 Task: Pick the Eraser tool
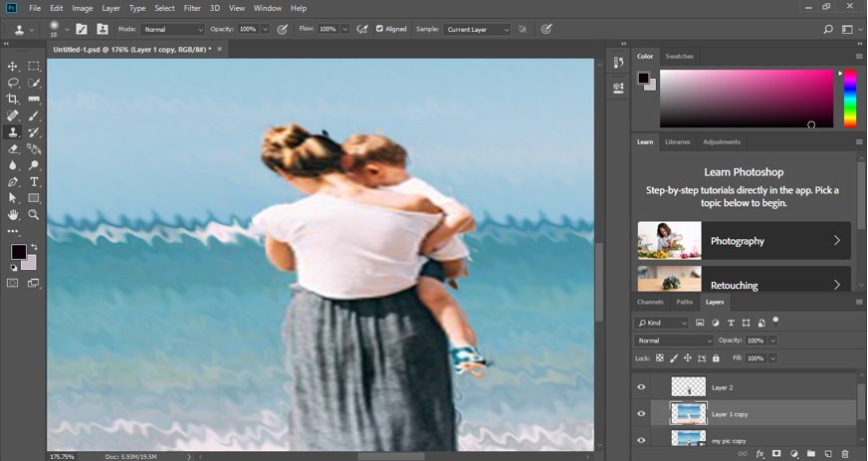coord(13,148)
